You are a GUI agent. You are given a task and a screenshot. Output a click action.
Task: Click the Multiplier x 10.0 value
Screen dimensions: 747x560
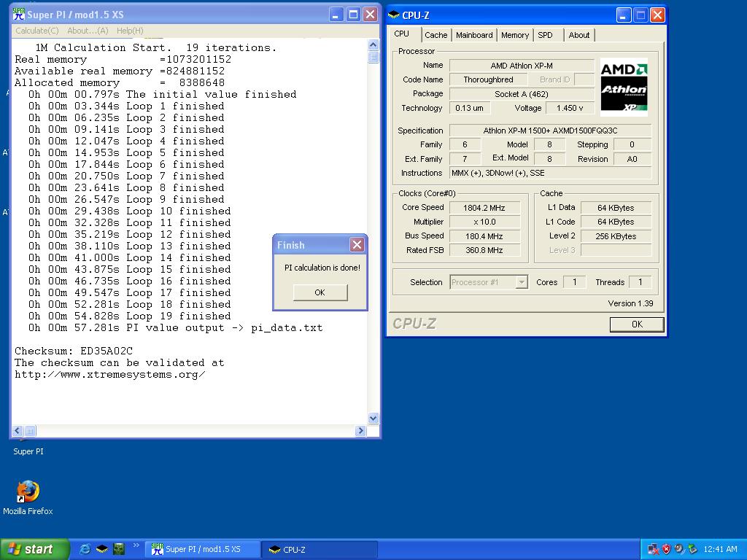tap(484, 222)
